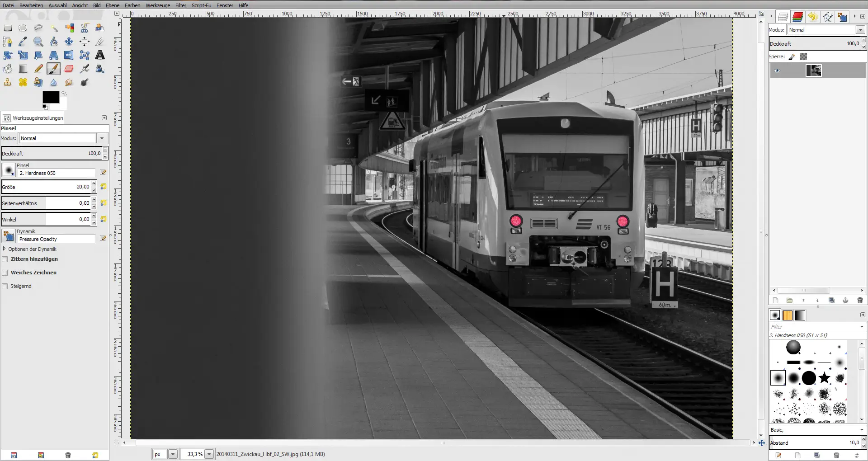
Task: Activate the Eraser tool
Action: 69,69
